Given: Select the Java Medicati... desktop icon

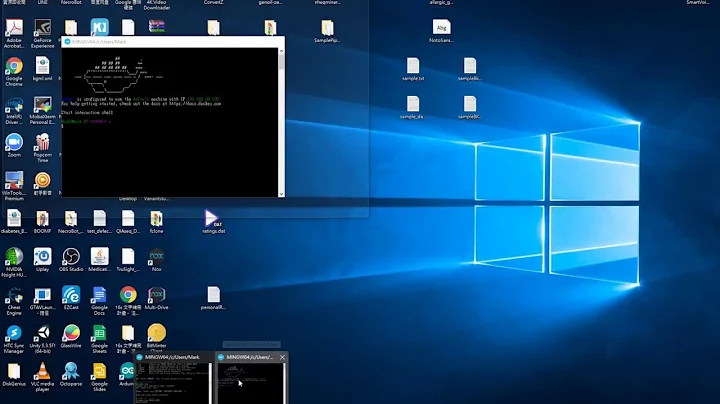Looking at the screenshot, I should 99,257.
